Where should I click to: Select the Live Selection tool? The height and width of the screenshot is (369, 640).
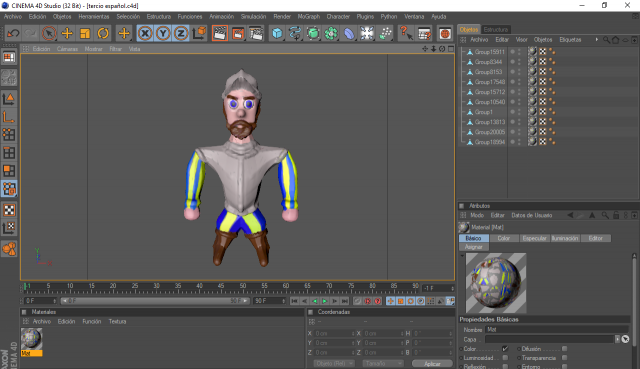tap(49, 33)
